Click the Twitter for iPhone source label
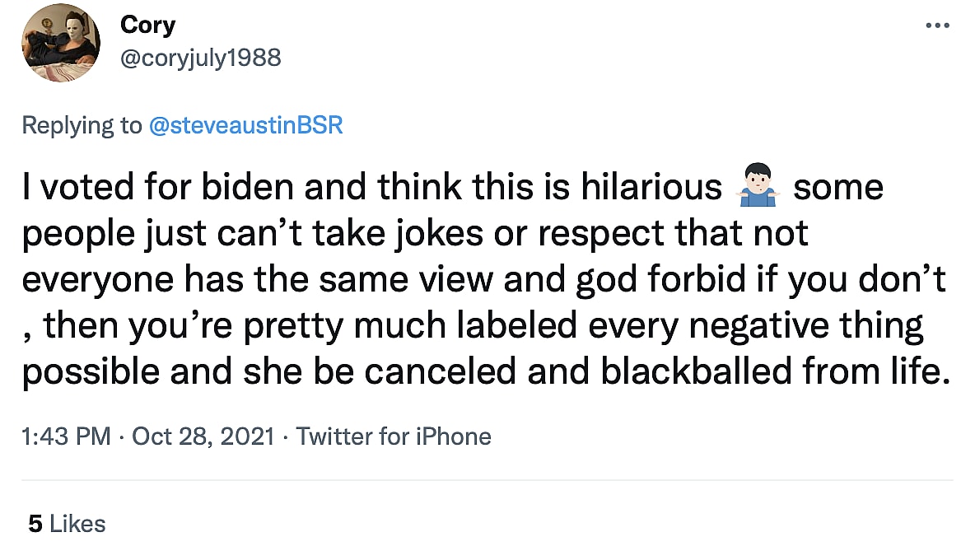Image resolution: width=975 pixels, height=560 pixels. pyautogui.click(x=394, y=436)
